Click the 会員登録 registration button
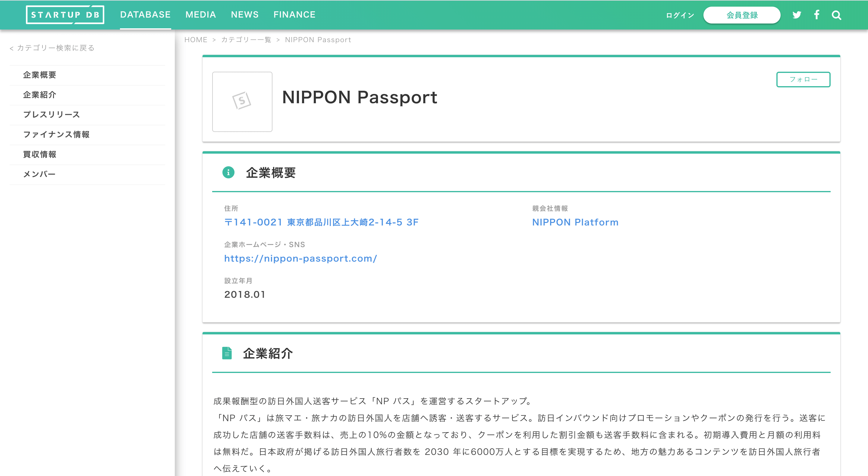 click(742, 15)
